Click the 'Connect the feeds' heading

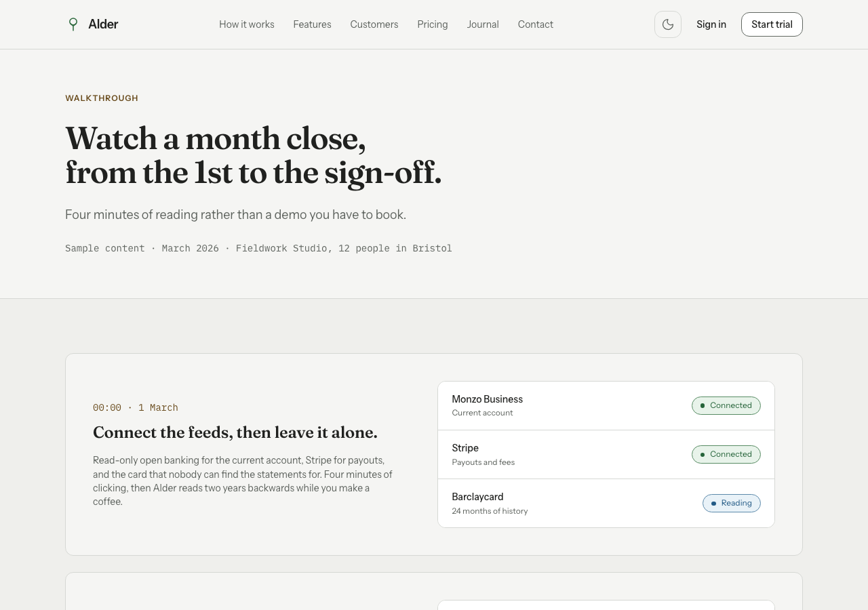(x=235, y=432)
